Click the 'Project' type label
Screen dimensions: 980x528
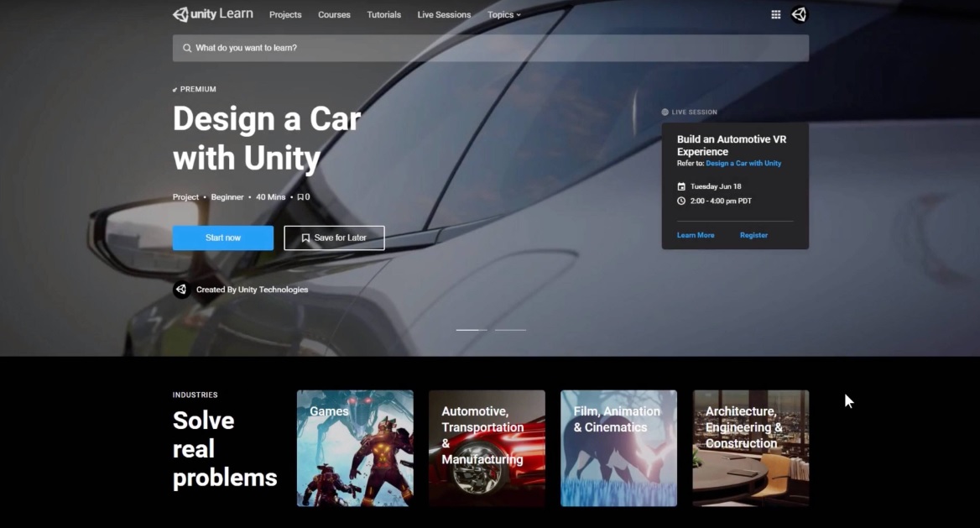[185, 197]
